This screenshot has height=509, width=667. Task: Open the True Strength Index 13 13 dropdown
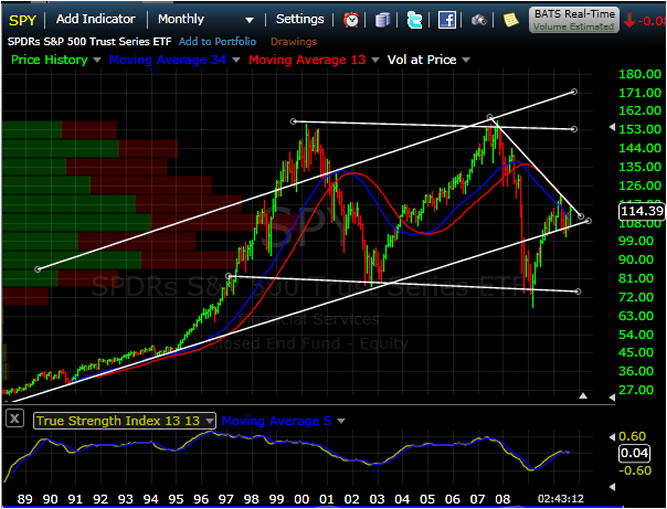pyautogui.click(x=210, y=421)
